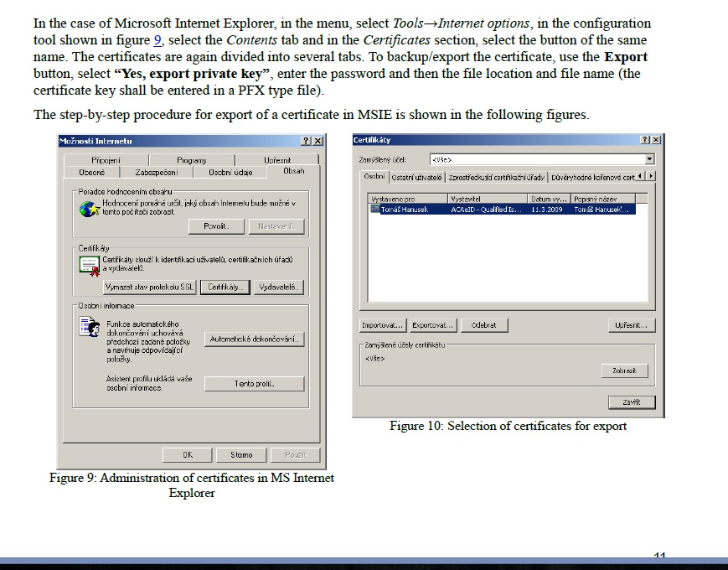The height and width of the screenshot is (570, 728).
Task: Click help question mark in Možnosti Internetu
Action: (307, 141)
